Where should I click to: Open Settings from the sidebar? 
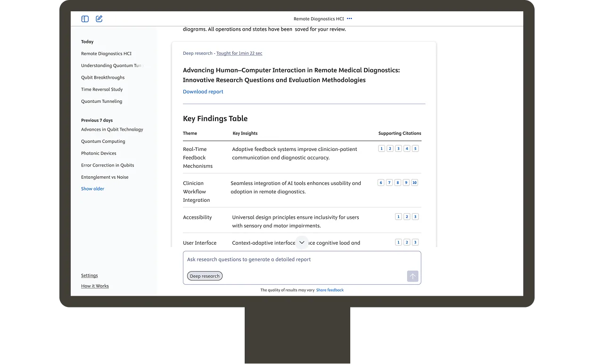89,275
